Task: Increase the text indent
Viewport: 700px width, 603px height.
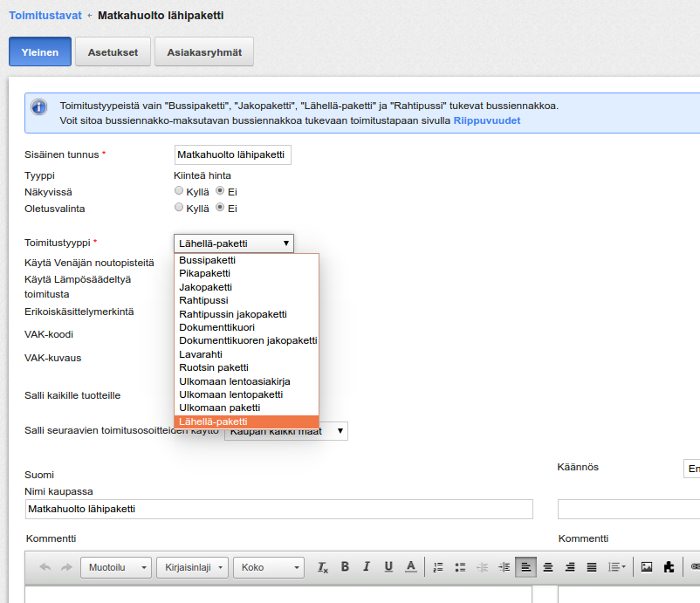Action: coord(504,567)
